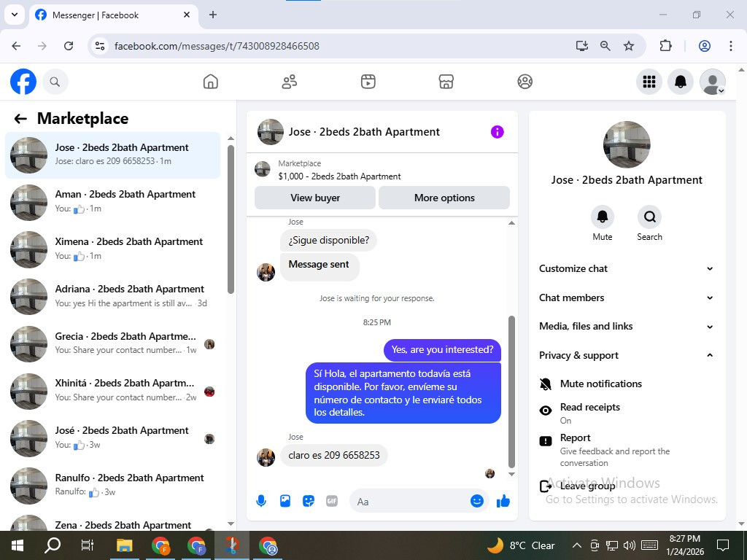Send a thumbs-up like
The height and width of the screenshot is (560, 747).
[x=503, y=501]
